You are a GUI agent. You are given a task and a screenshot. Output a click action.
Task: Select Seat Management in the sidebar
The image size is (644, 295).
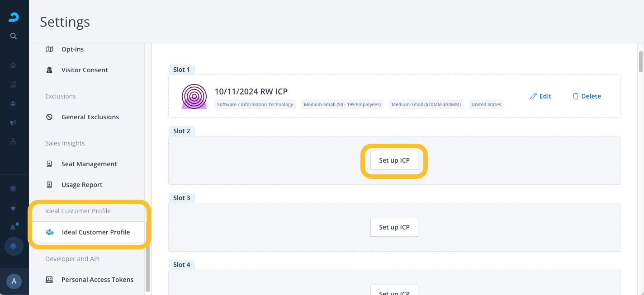[x=89, y=164]
